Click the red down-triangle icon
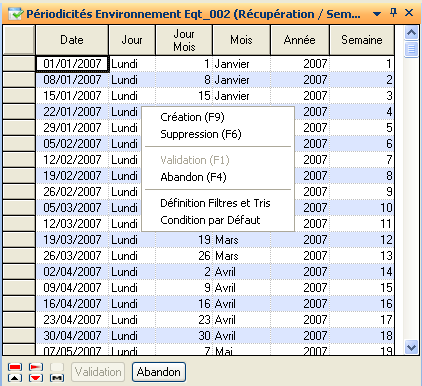The height and width of the screenshot is (386, 422). (x=36, y=378)
